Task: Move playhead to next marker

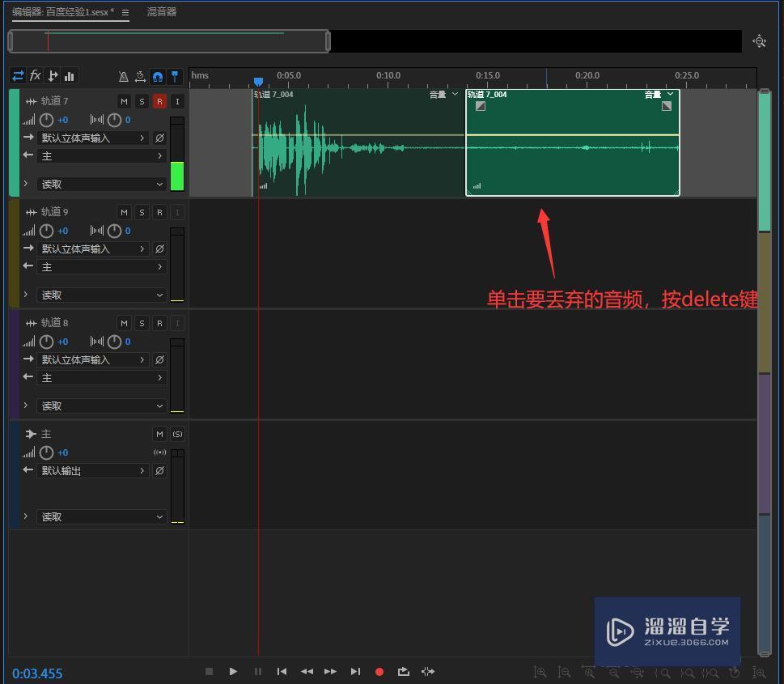Action: tap(355, 672)
